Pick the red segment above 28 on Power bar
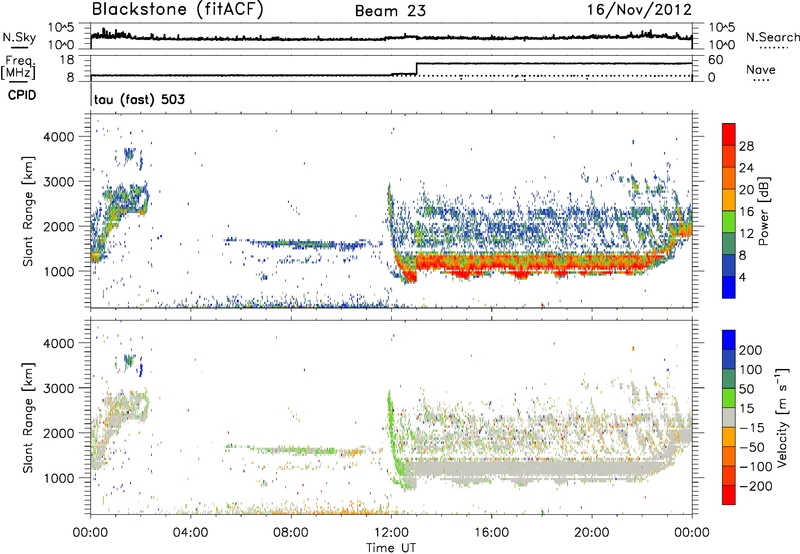Viewport: 800px width, 554px height. (729, 134)
